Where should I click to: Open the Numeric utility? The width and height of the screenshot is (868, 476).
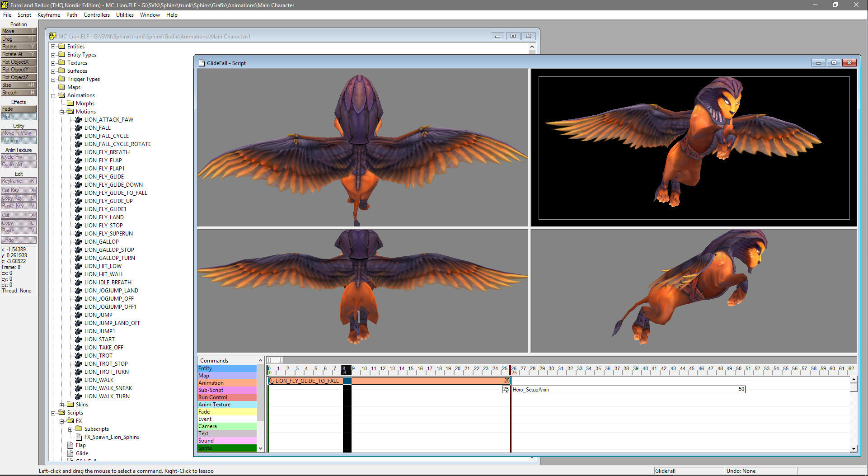click(18, 141)
